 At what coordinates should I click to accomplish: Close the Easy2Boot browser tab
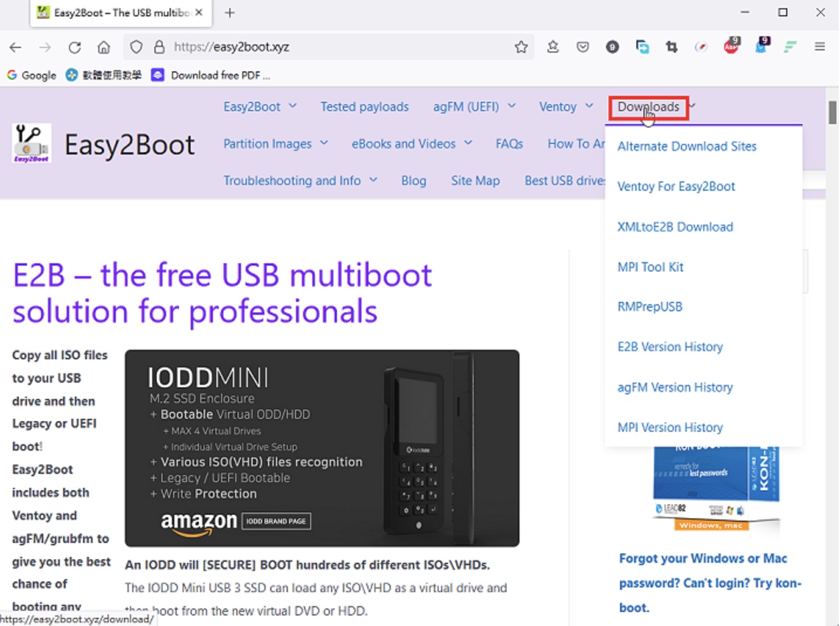(199, 12)
